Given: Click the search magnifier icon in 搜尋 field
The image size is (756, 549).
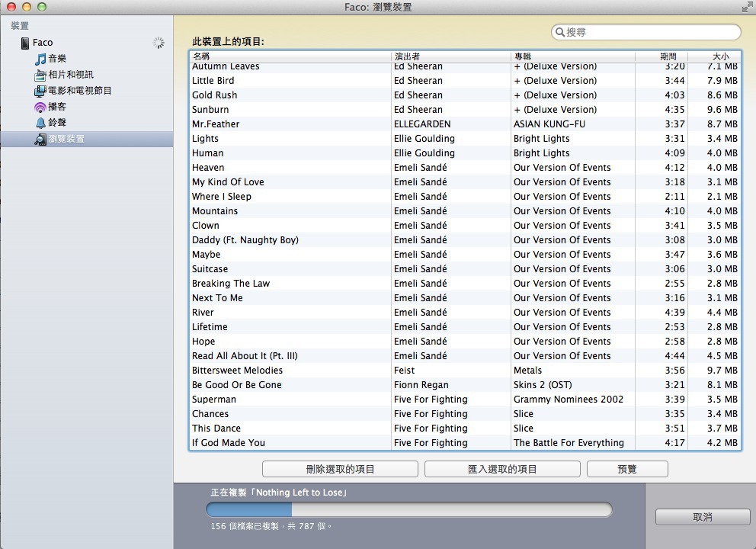Looking at the screenshot, I should click(560, 32).
